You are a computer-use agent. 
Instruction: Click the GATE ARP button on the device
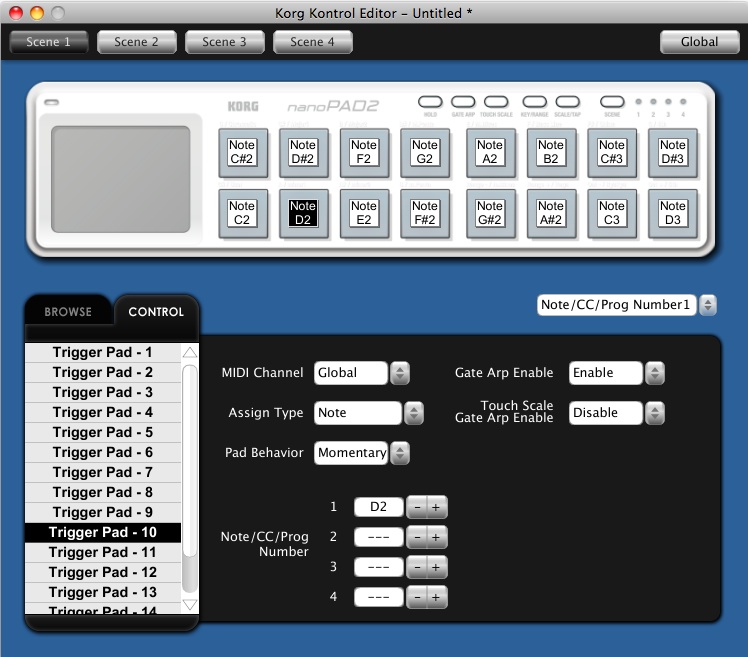coord(463,102)
